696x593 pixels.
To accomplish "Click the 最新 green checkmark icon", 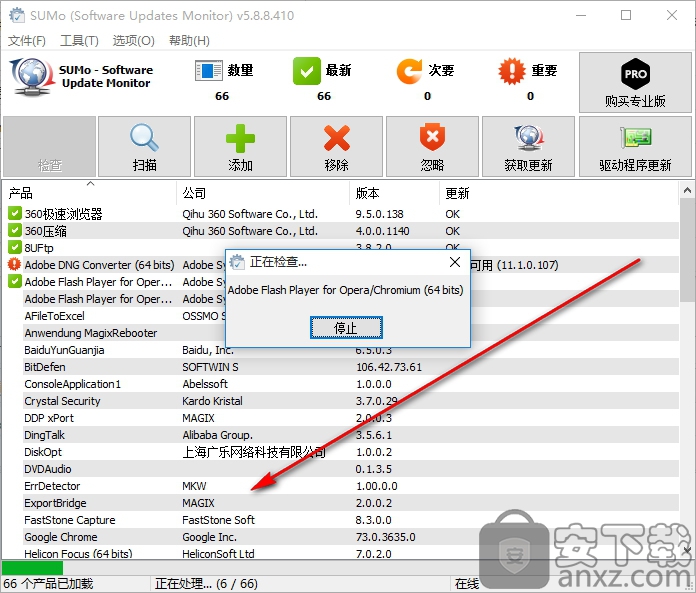I will pyautogui.click(x=306, y=71).
